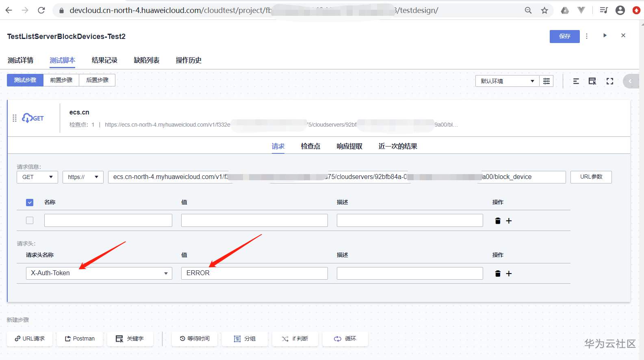The width and height of the screenshot is (644, 360).
Task: Run the test with the play icon
Action: point(605,36)
